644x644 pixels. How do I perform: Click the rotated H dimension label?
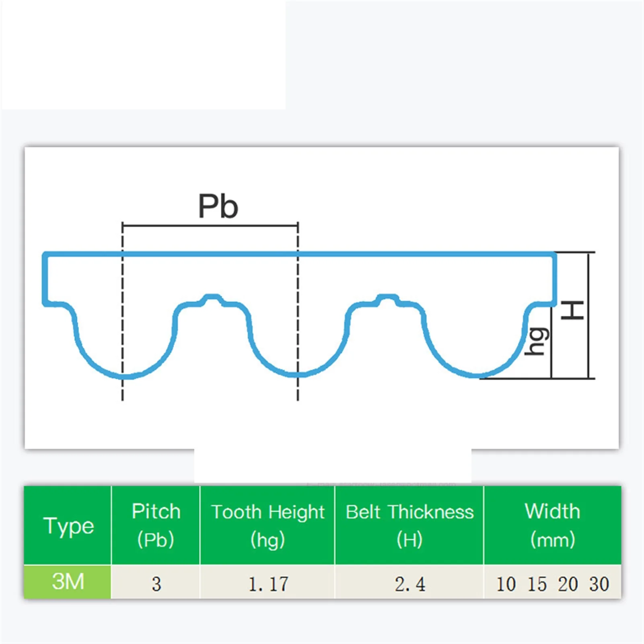coord(573,310)
